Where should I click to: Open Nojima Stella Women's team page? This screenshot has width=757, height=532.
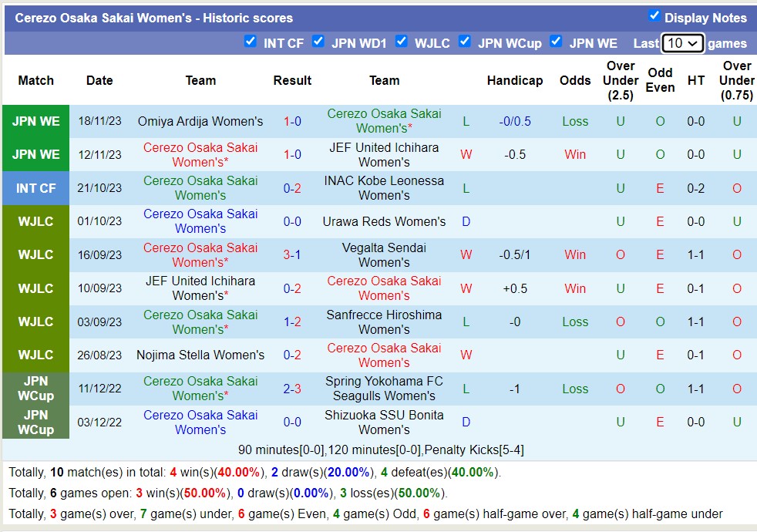pyautogui.click(x=200, y=355)
